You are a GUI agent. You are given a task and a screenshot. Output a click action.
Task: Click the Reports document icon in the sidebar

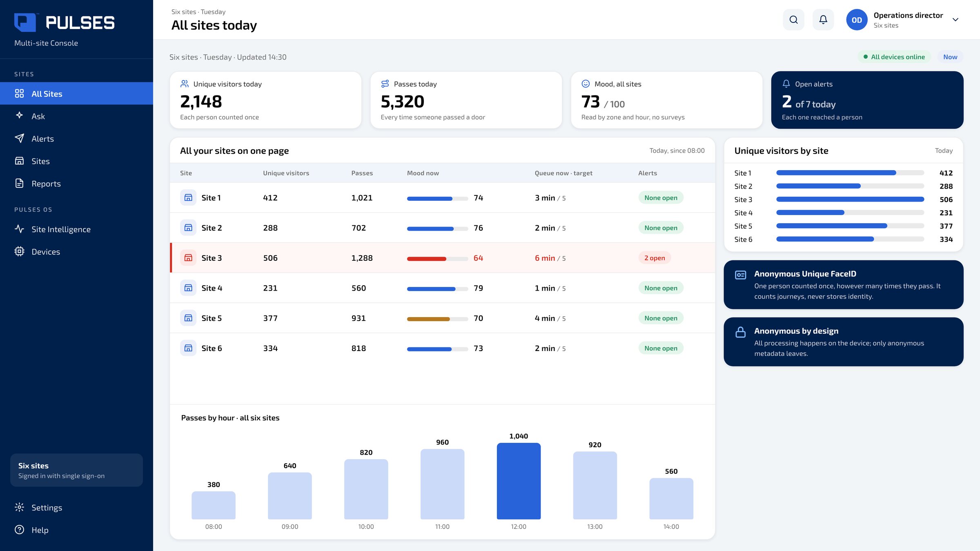[19, 183]
